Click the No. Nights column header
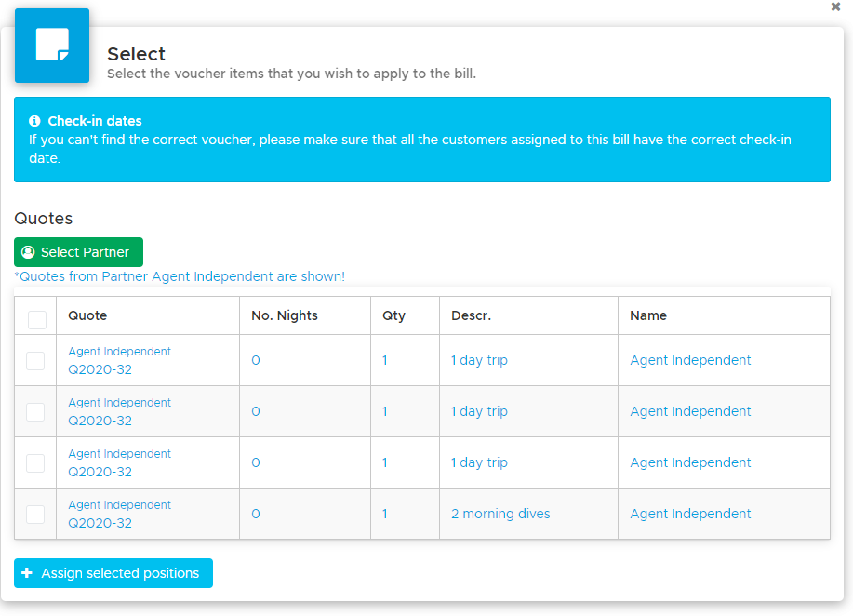Viewport: 853px width, 616px height. 285,315
